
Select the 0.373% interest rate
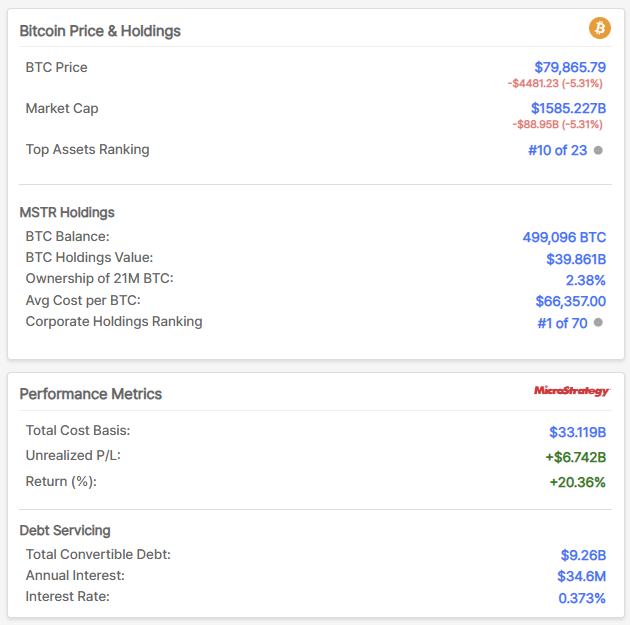click(x=582, y=598)
